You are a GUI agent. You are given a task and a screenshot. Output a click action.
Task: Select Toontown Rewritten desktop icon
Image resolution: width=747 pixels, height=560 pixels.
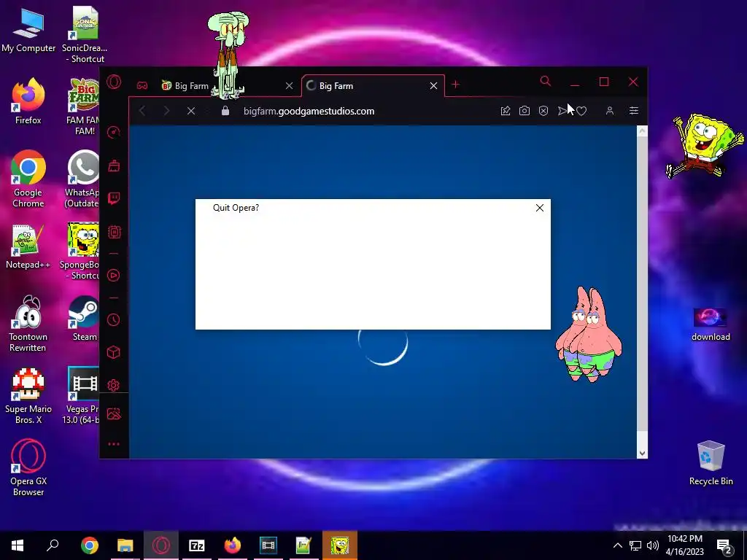coord(28,324)
